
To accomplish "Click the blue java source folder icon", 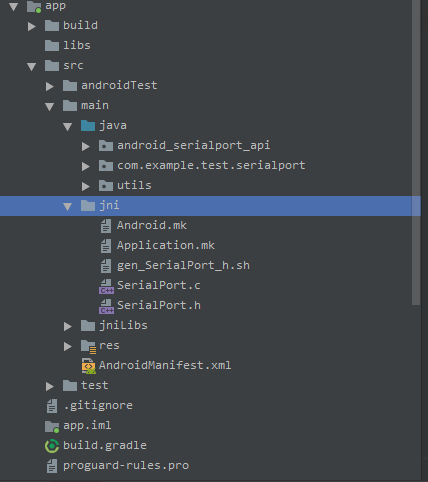I will click(x=88, y=126).
